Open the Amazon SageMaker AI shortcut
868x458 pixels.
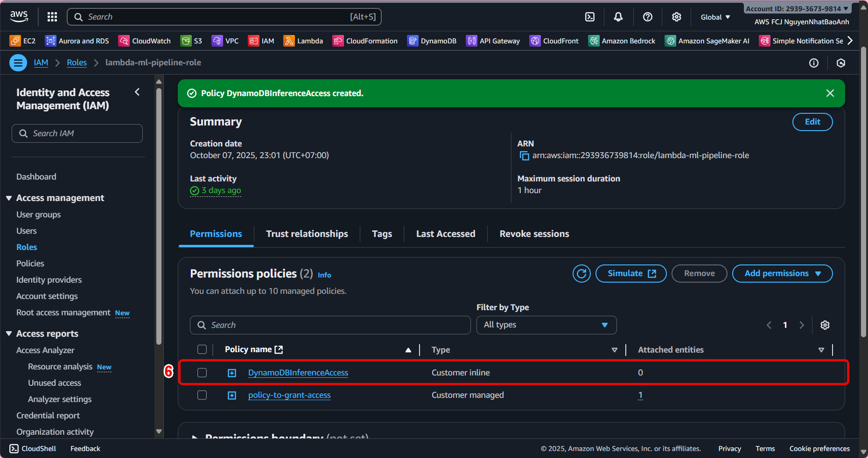[x=707, y=41]
